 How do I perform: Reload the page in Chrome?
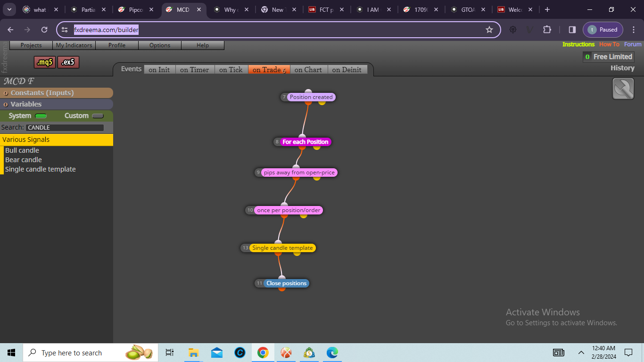pyautogui.click(x=44, y=30)
